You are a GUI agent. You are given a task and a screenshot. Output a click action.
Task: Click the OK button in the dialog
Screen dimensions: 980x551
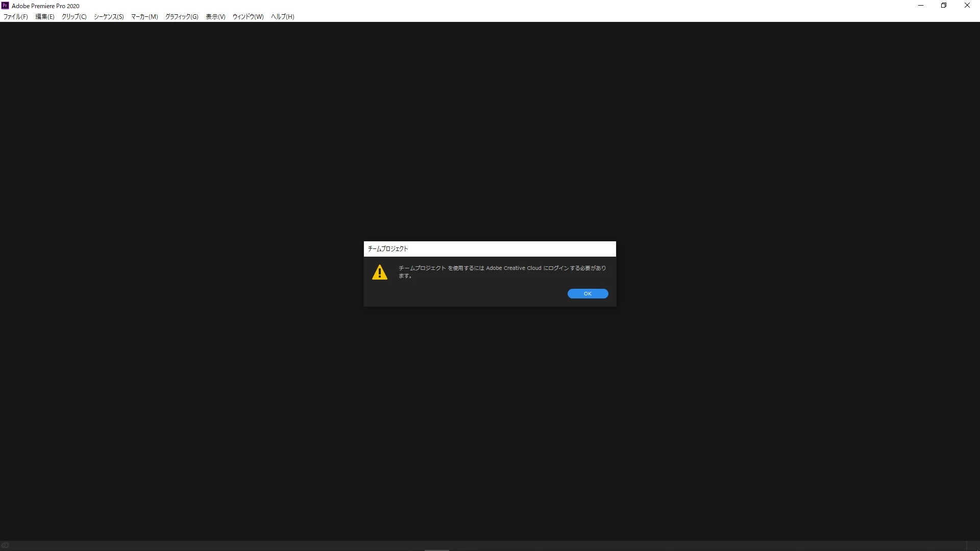pyautogui.click(x=587, y=293)
